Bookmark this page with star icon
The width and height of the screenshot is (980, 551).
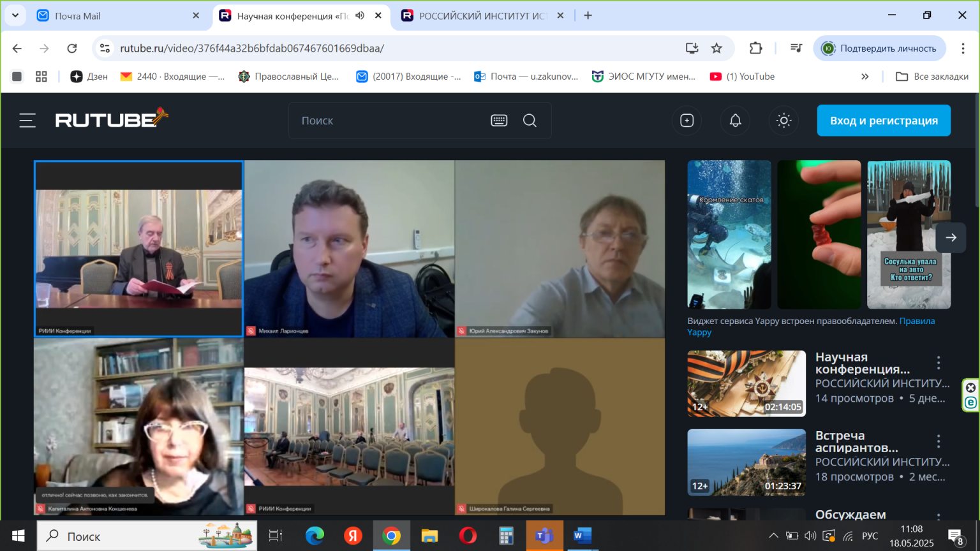tap(716, 48)
